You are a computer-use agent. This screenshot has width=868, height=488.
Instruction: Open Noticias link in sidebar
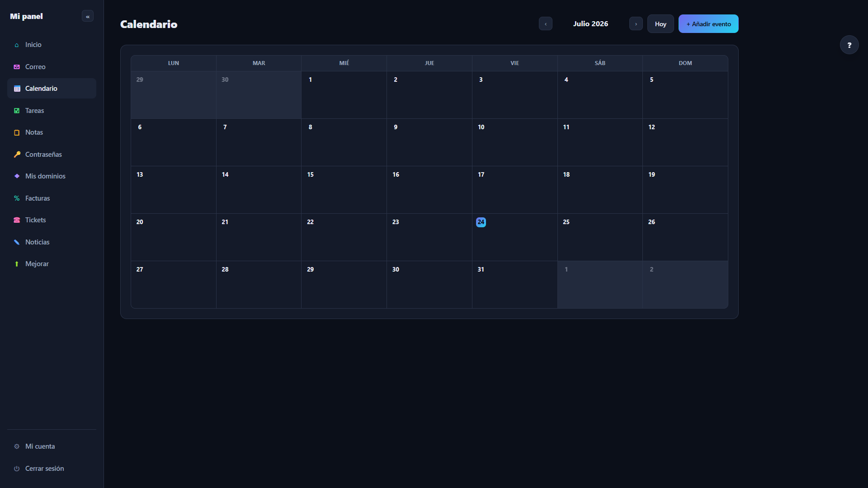pyautogui.click(x=52, y=242)
